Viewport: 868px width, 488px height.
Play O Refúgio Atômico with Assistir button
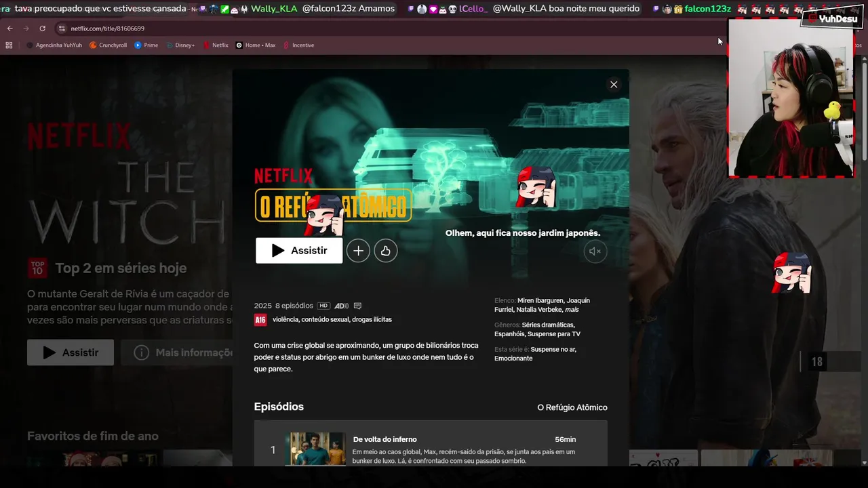[299, 251]
